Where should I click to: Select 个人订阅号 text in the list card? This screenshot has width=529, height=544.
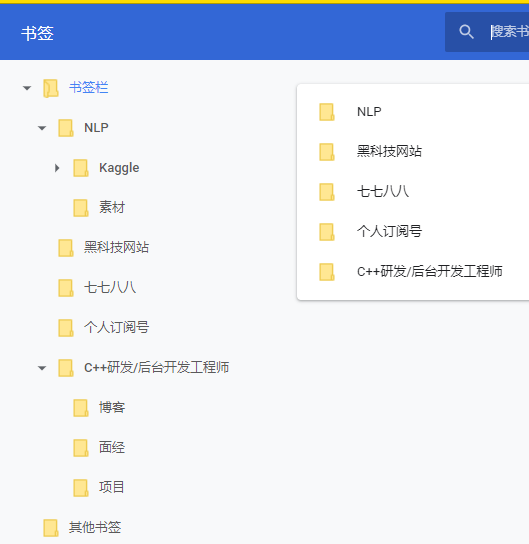coord(389,231)
